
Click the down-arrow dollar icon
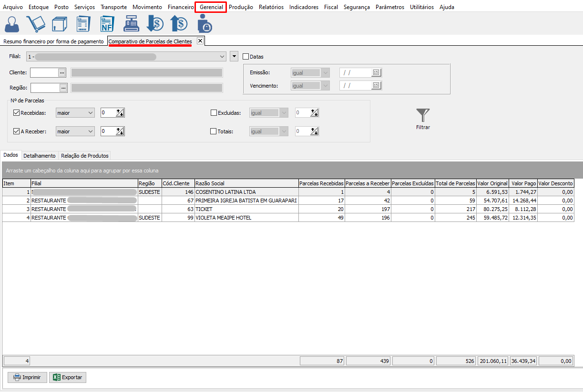point(155,24)
